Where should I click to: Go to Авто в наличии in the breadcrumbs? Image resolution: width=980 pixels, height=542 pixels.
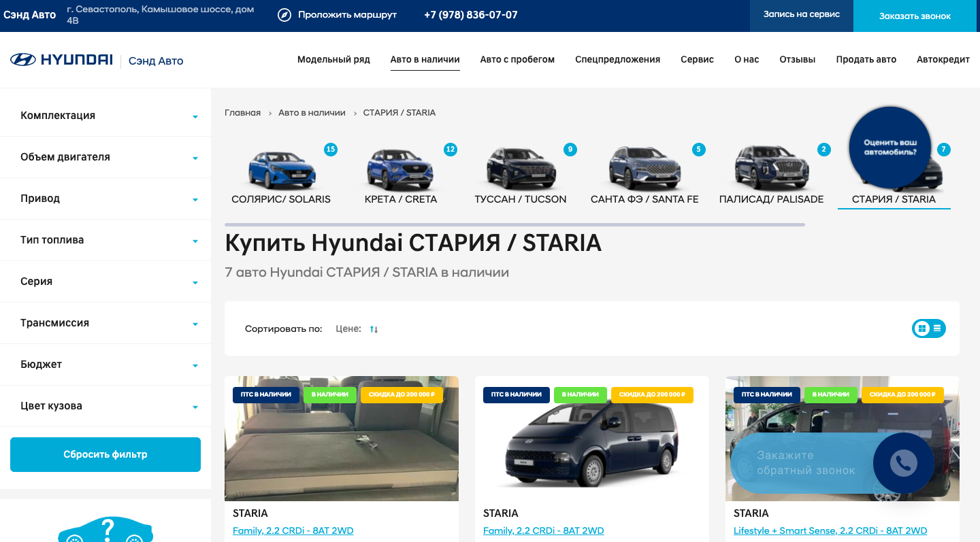pyautogui.click(x=312, y=113)
